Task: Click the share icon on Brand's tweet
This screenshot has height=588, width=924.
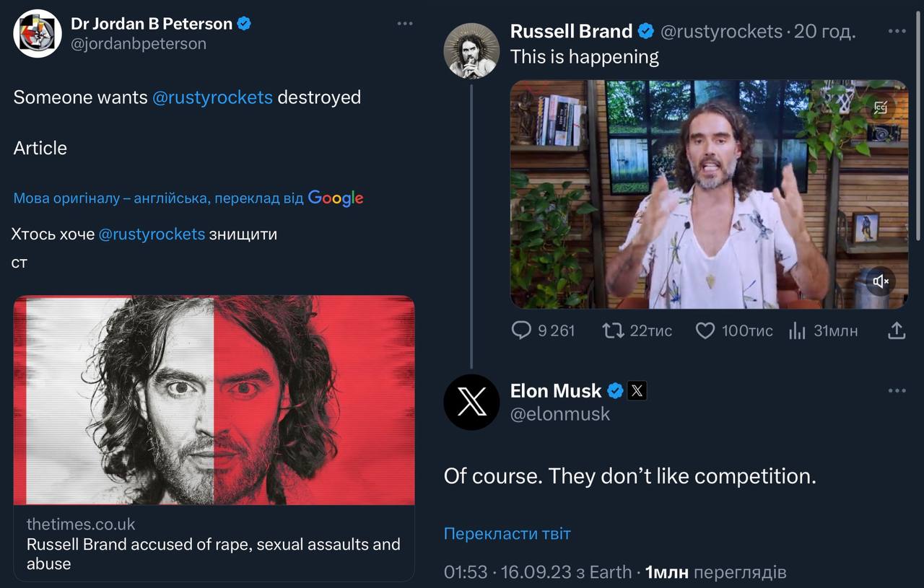Action: [x=895, y=330]
